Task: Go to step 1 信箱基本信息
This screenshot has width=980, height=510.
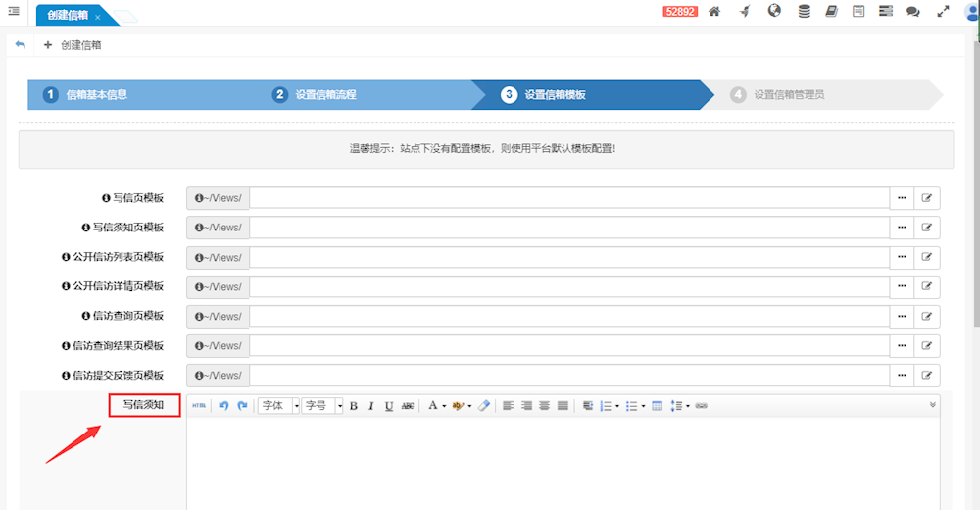Action: pos(96,95)
